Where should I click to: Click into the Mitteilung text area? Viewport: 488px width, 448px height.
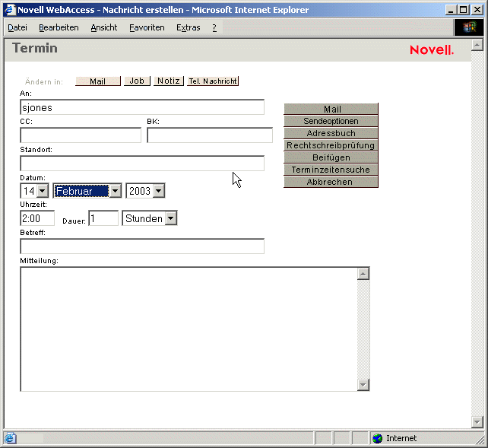pyautogui.click(x=189, y=329)
